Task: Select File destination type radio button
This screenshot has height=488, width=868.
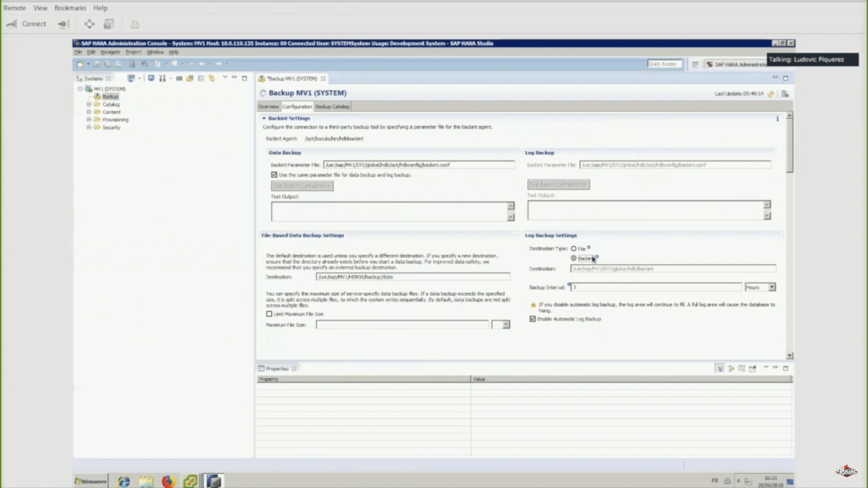Action: click(574, 249)
